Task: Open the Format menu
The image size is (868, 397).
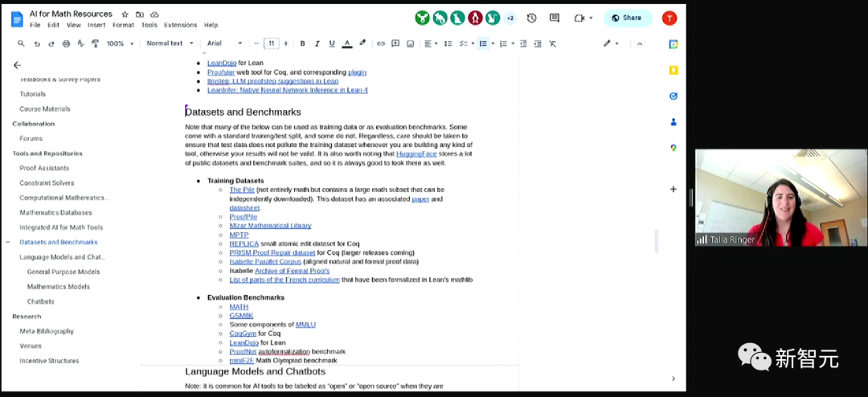Action: click(x=123, y=25)
